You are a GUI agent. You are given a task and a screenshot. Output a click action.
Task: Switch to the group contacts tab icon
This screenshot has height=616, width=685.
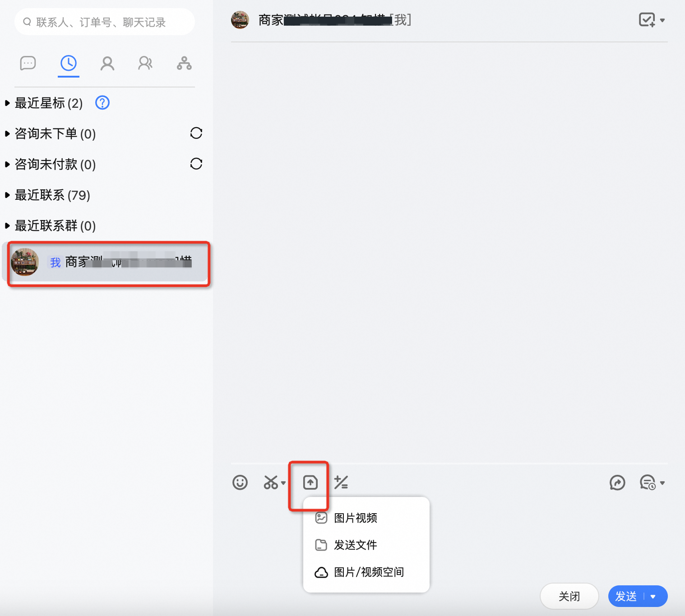[145, 63]
